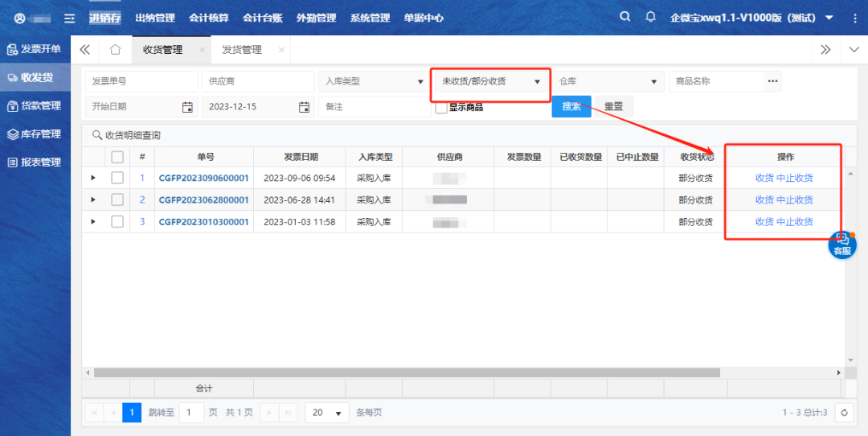The height and width of the screenshot is (436, 868).
Task: Open the notifications bell
Action: (651, 17)
